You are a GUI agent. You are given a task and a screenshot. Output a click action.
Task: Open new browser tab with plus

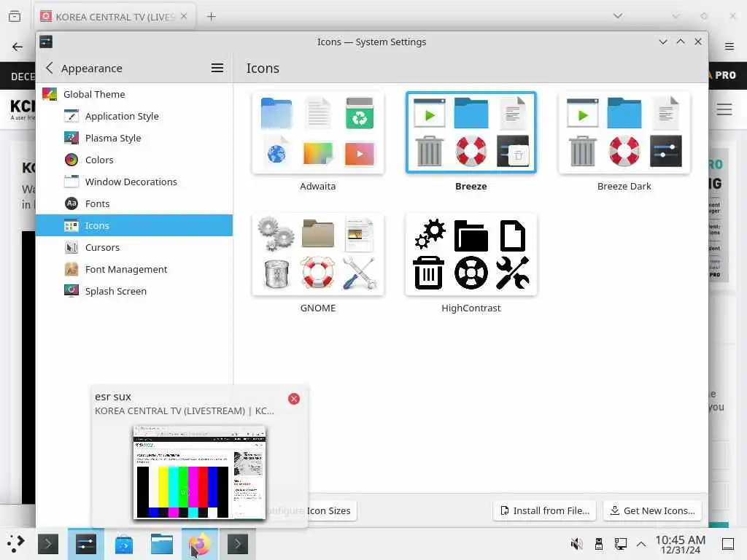click(211, 17)
